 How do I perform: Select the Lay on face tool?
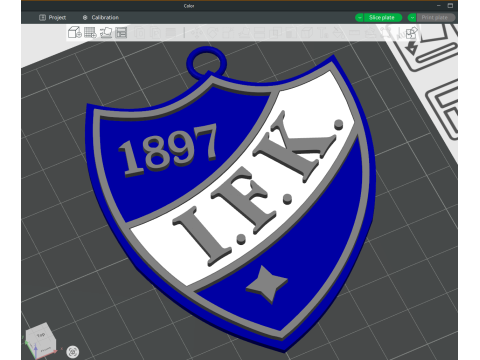(x=244, y=33)
